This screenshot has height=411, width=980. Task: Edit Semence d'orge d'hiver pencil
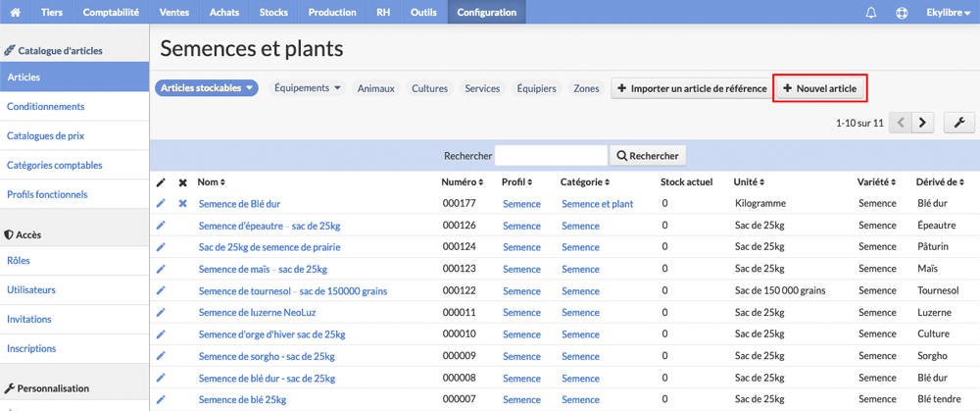tap(161, 334)
